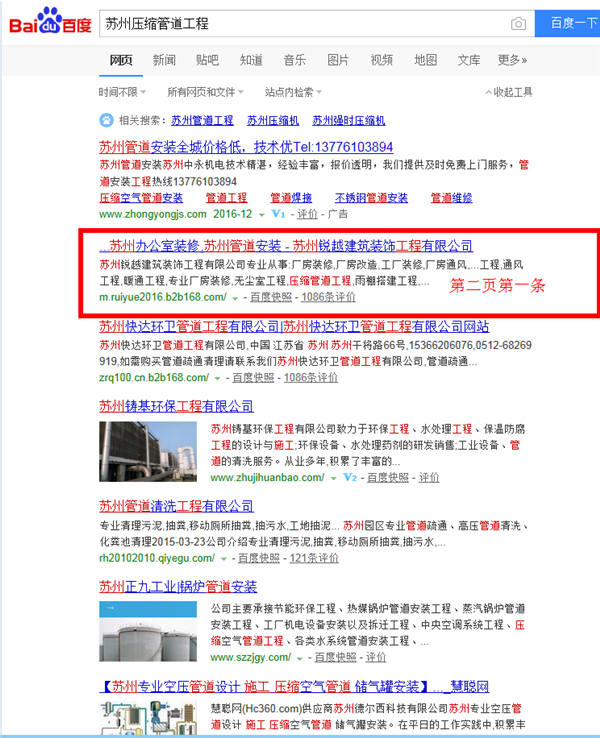Click 评价 for www.szzjgy.com result
The image size is (600, 738).
(x=376, y=658)
